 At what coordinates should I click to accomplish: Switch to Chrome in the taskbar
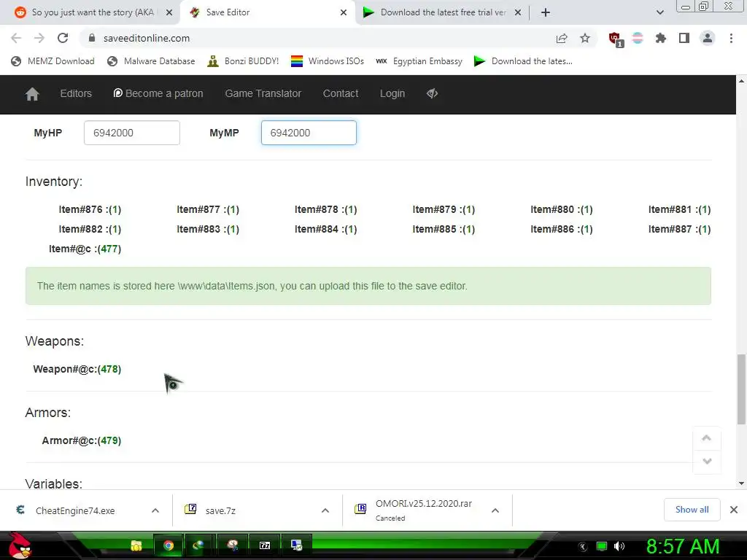pos(169,545)
